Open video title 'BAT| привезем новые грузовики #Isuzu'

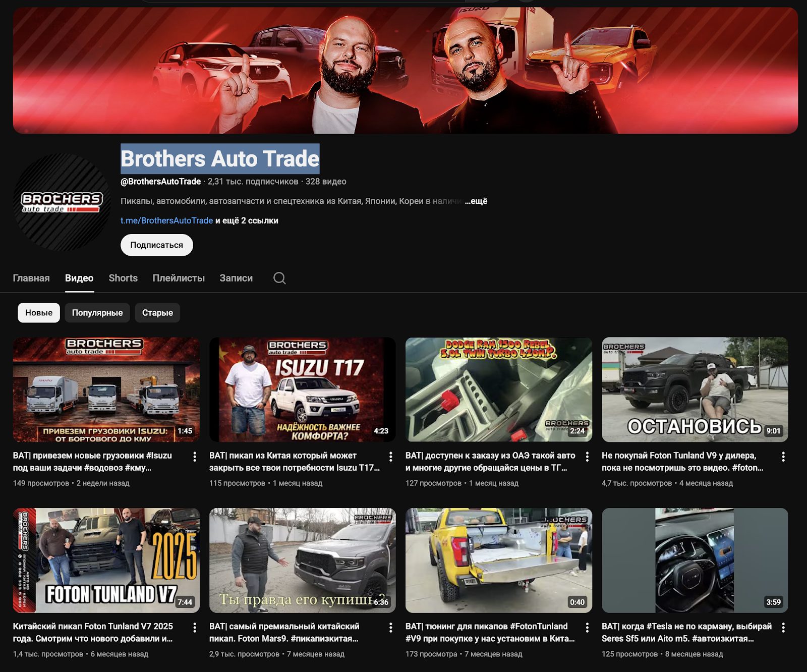(x=93, y=462)
